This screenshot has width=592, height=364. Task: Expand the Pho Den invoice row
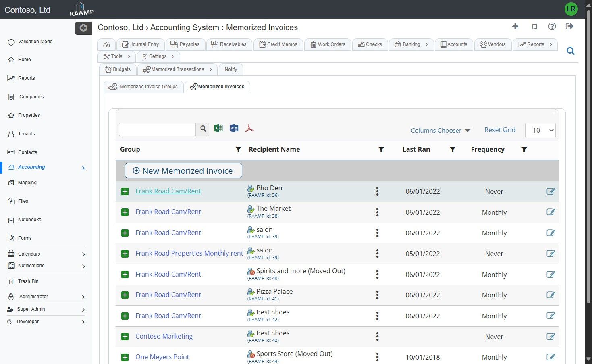tap(125, 191)
